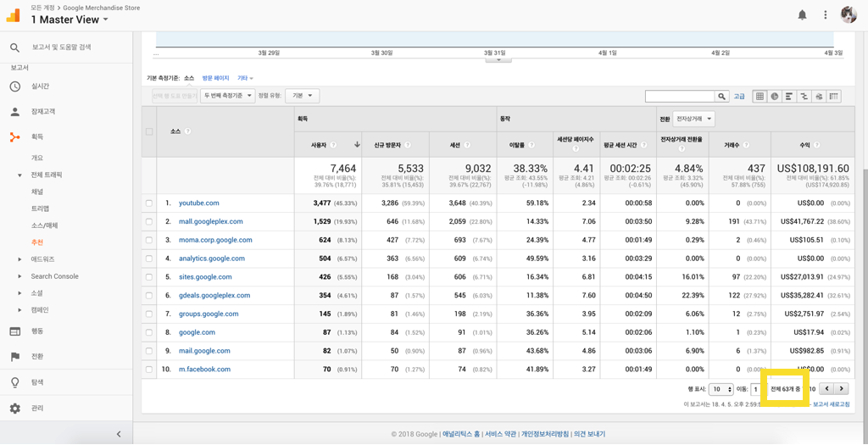The height and width of the screenshot is (445, 868).
Task: Open the 실시간 clock icon report
Action: pos(15,86)
